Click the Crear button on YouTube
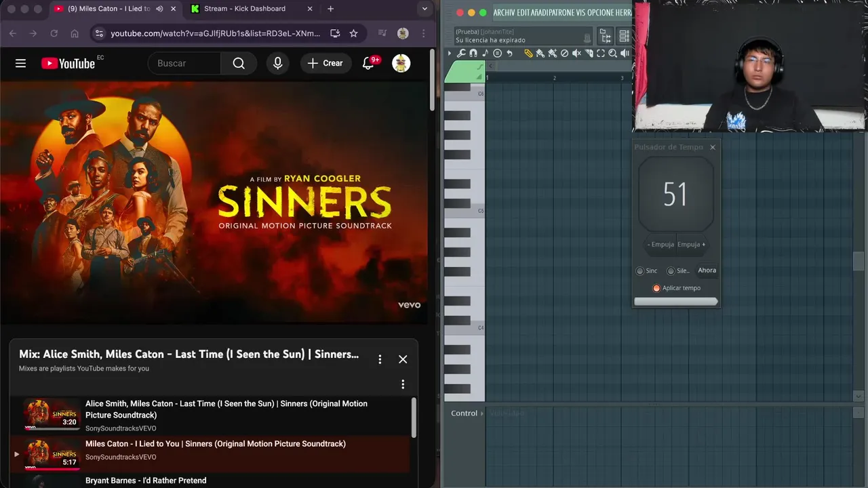The width and height of the screenshot is (868, 488). click(325, 63)
